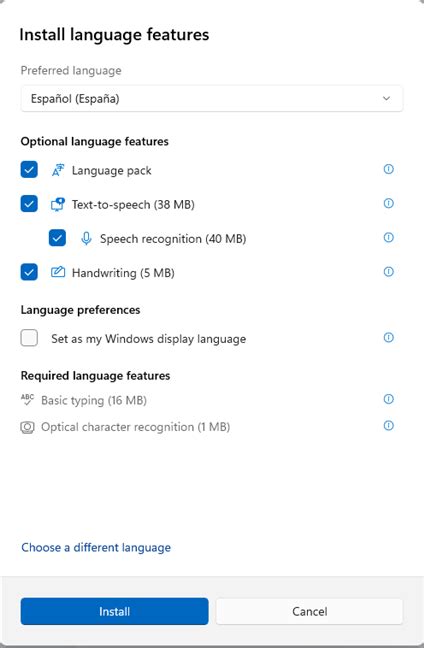Deselect the Handwriting (5 MB) checkbox
424x648 pixels.
[x=29, y=272]
